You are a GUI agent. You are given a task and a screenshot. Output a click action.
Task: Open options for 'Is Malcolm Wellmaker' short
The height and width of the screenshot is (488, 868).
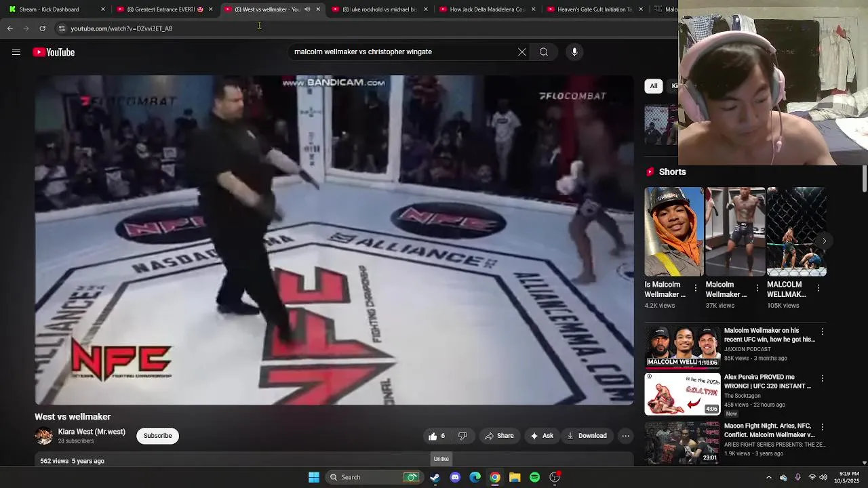click(x=696, y=288)
